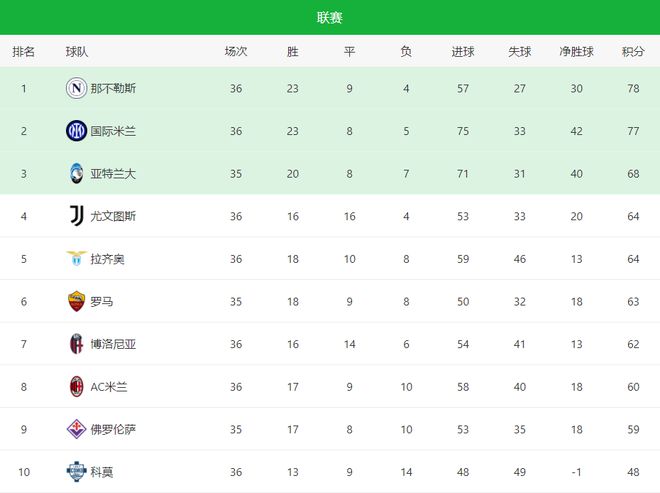Open the 佛罗伦萨 team link
Screen dimensions: 660x493
113,429
